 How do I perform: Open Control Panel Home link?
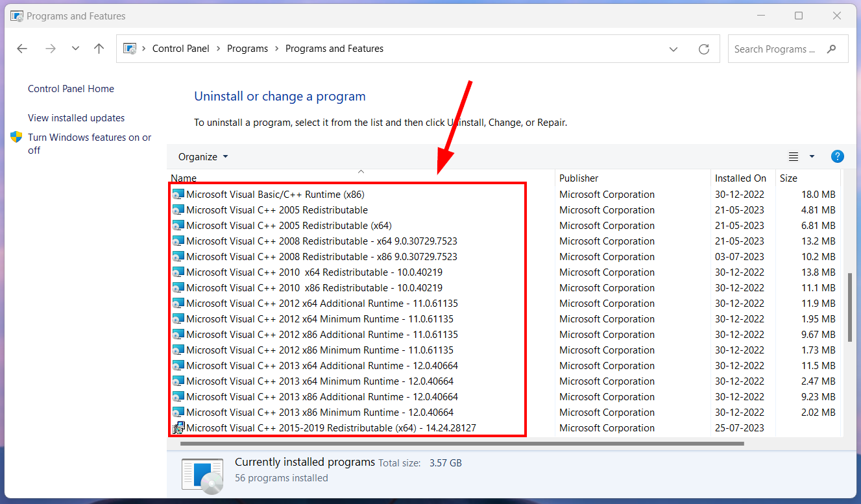coord(71,89)
